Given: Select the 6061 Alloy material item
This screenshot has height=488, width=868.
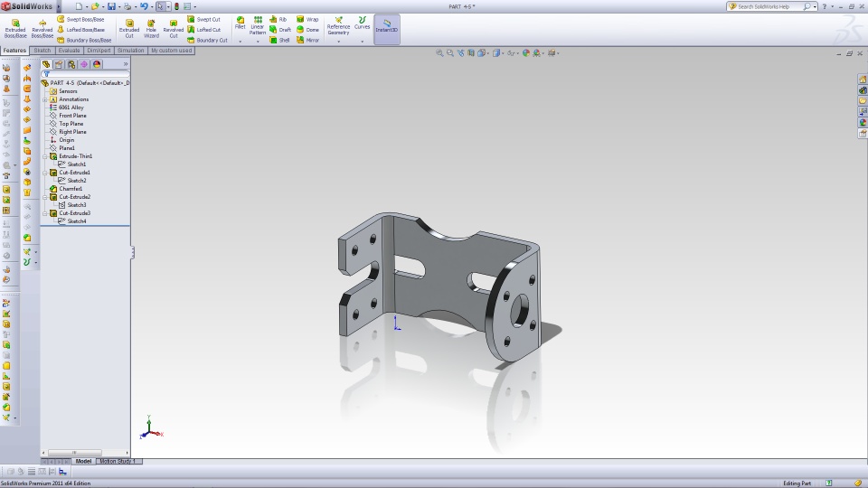Looking at the screenshot, I should [x=66, y=108].
